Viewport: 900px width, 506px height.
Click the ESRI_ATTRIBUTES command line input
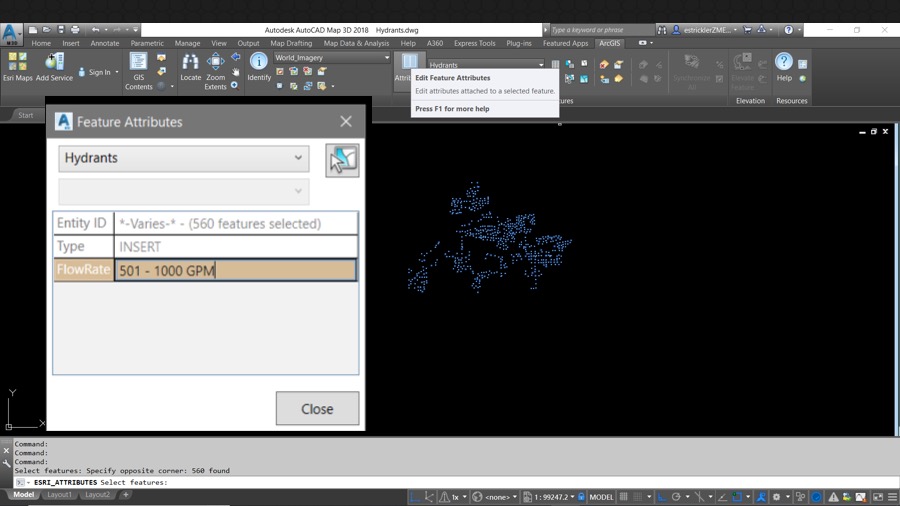(x=457, y=482)
